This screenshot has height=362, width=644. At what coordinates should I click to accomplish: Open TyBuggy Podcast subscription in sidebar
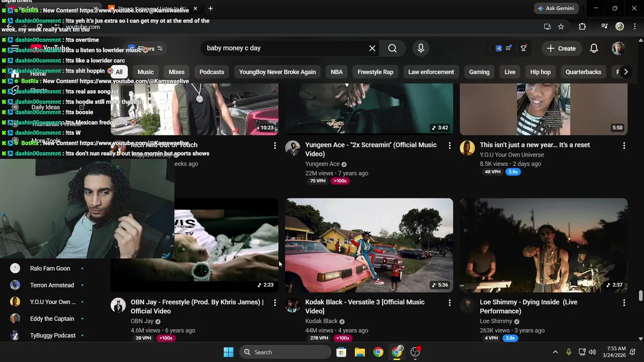point(53,335)
